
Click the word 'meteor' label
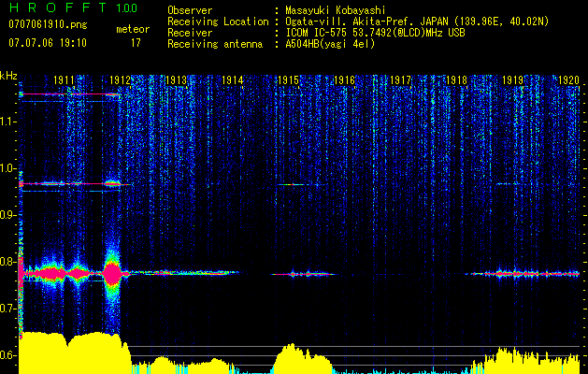133,29
